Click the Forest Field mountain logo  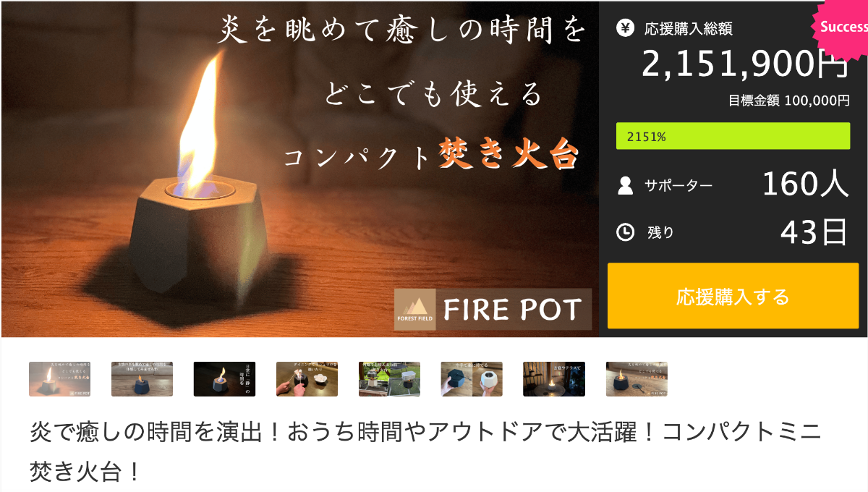(415, 310)
